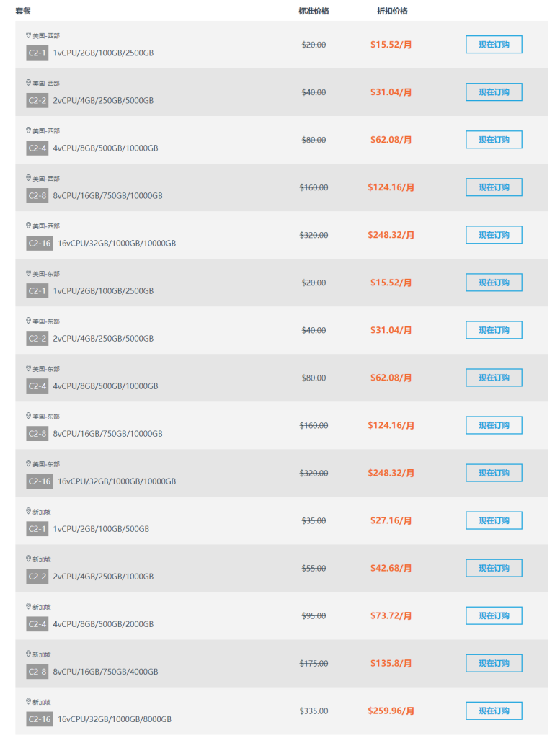This screenshot has height=738, width=560.
Task: Click location pin icon for 新加坡 C2-1 plan
Action: (29, 511)
